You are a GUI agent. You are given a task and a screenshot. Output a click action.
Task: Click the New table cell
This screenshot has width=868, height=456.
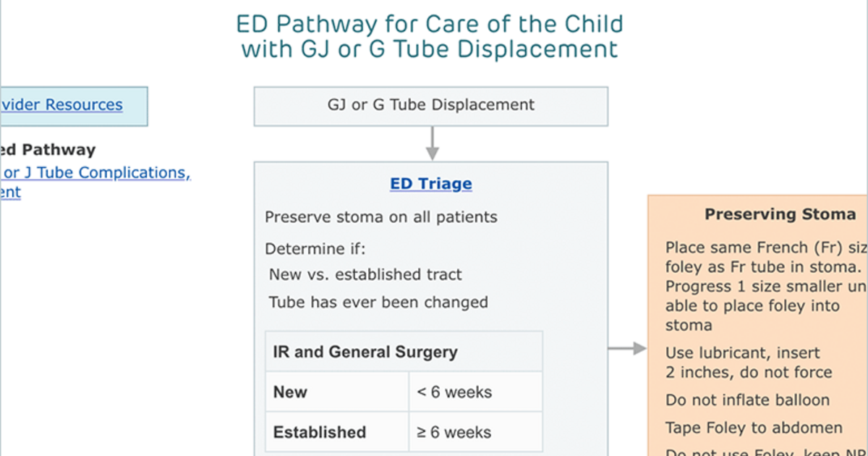pyautogui.click(x=337, y=392)
